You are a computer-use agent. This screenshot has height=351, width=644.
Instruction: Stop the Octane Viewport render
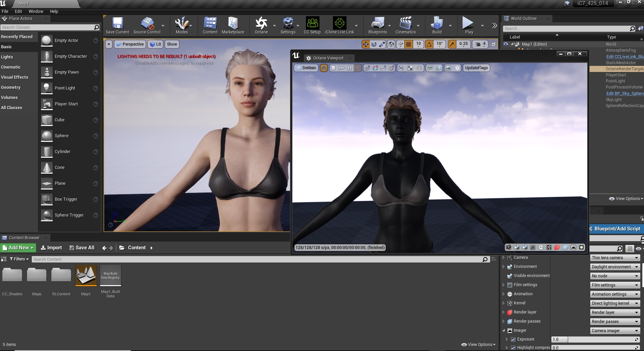(x=333, y=68)
